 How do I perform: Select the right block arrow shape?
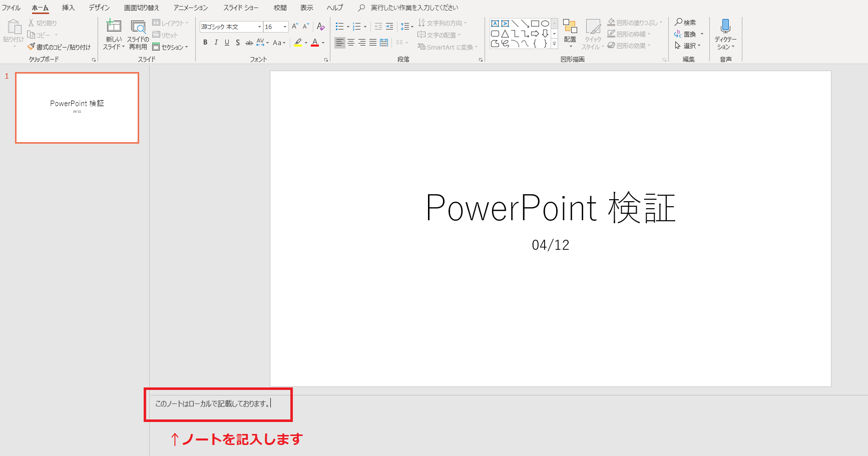(x=535, y=34)
